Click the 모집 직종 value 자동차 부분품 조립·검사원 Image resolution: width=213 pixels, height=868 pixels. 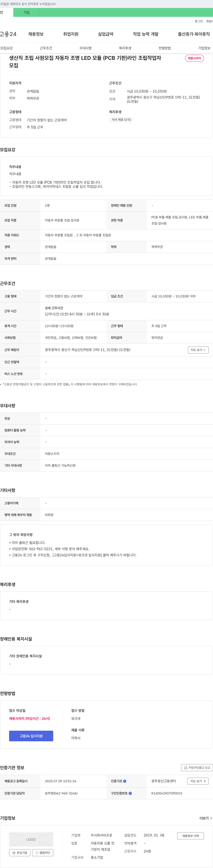tap(62, 220)
